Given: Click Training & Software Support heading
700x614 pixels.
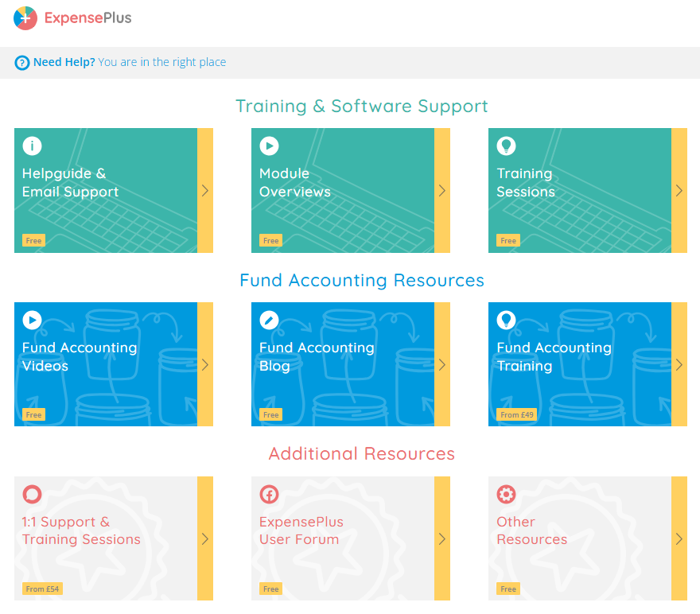Looking at the screenshot, I should [x=362, y=107].
